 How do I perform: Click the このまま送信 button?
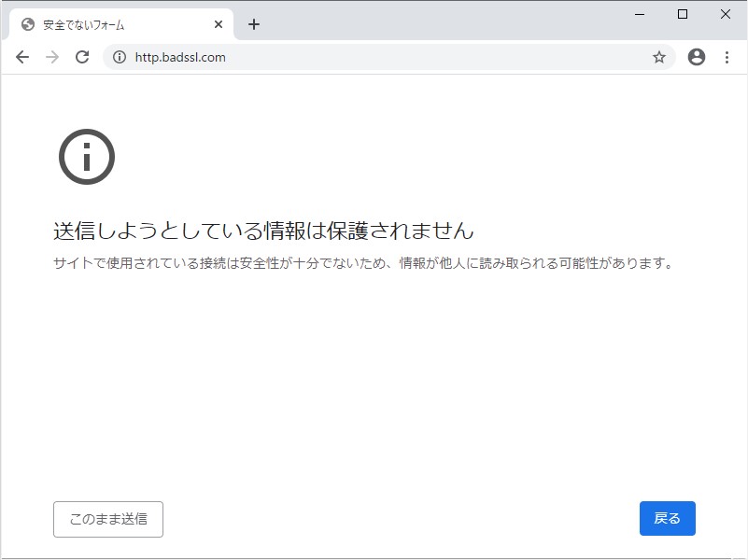click(x=107, y=519)
